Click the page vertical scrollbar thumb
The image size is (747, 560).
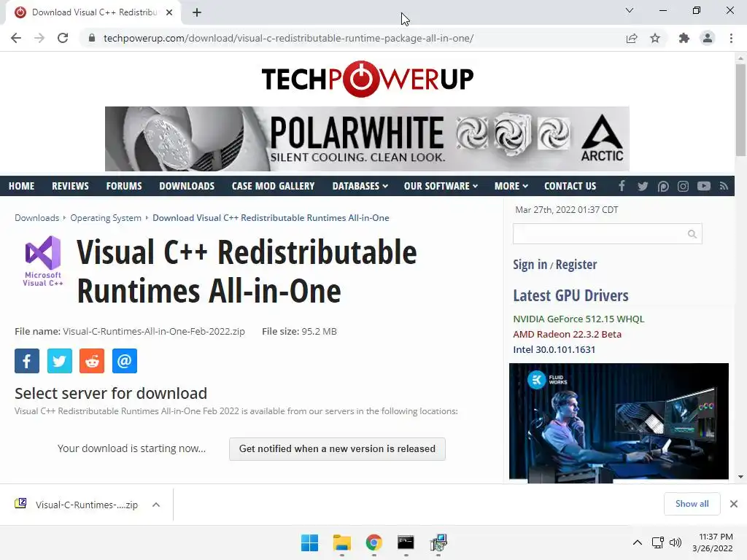pyautogui.click(x=740, y=109)
